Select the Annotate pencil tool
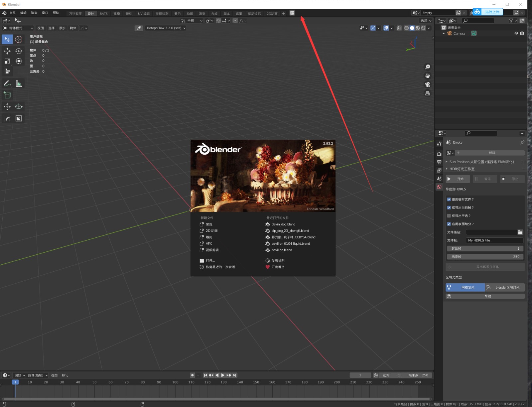The image size is (532, 407). click(7, 83)
